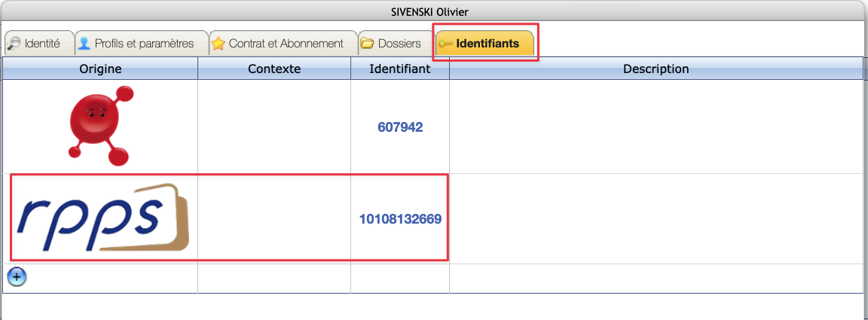
Task: Click the Contexte cell of 607942 row
Action: tap(274, 126)
